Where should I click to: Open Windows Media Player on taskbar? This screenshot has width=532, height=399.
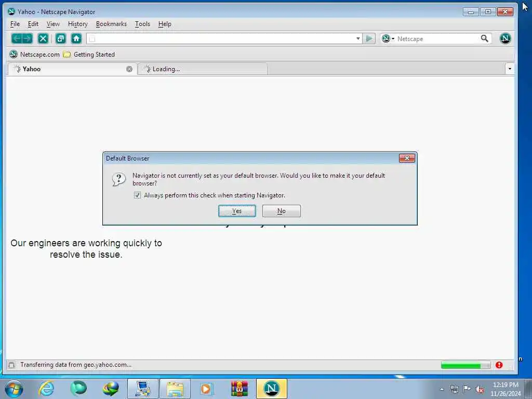(206, 389)
